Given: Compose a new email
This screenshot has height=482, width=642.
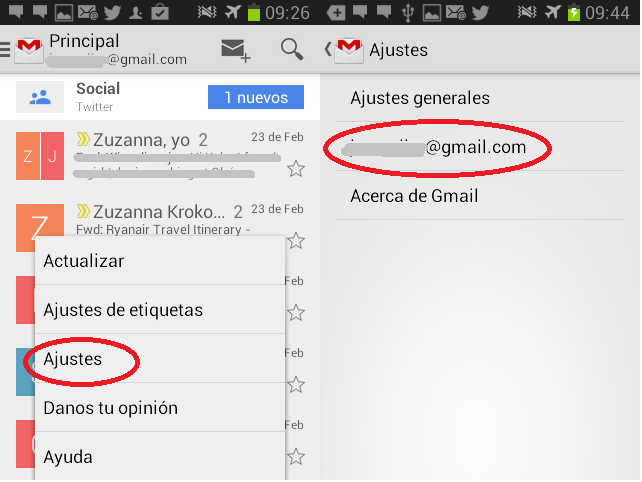Looking at the screenshot, I should click(235, 50).
